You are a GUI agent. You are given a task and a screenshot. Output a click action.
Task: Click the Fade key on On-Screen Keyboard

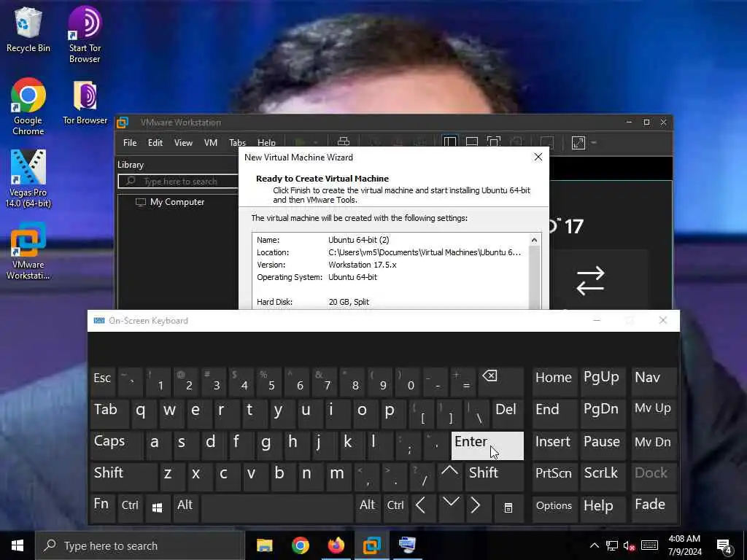pyautogui.click(x=654, y=508)
